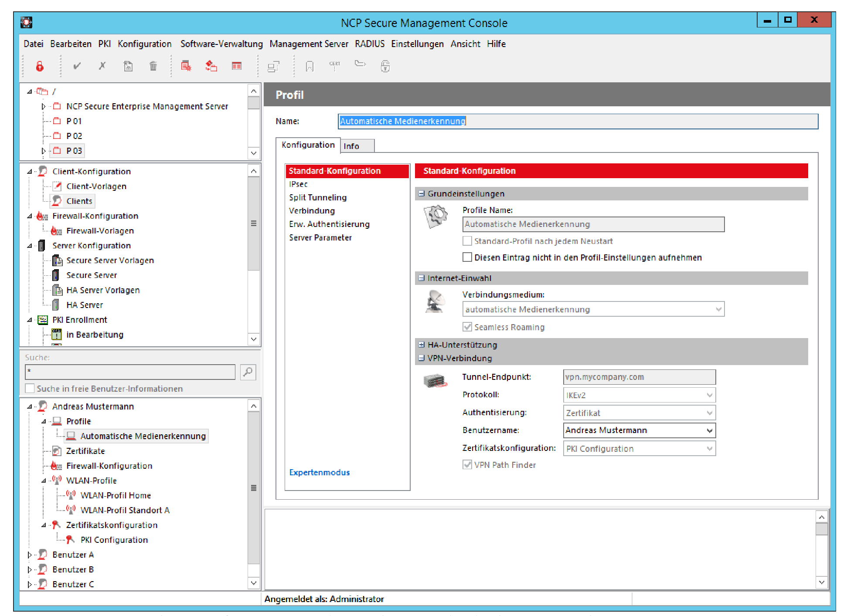Select Verbindung category
This screenshot has height=616, width=847.
[x=312, y=211]
